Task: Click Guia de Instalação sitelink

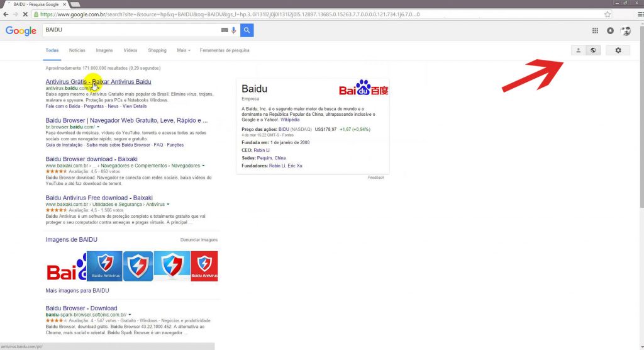Action: tap(64, 145)
